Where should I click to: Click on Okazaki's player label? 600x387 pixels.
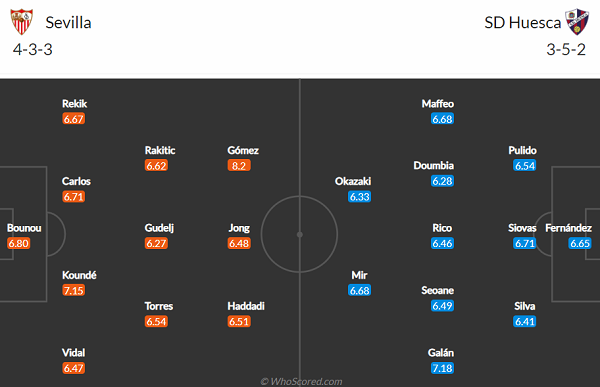tap(353, 181)
